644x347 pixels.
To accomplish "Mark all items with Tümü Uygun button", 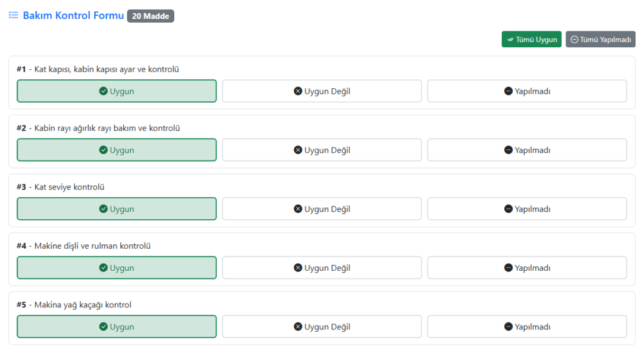I will tap(531, 39).
